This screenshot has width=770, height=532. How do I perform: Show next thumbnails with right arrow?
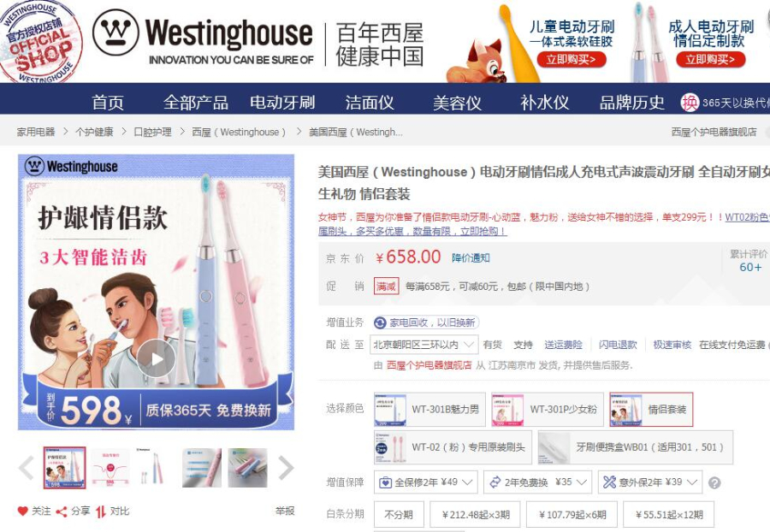pyautogui.click(x=285, y=467)
